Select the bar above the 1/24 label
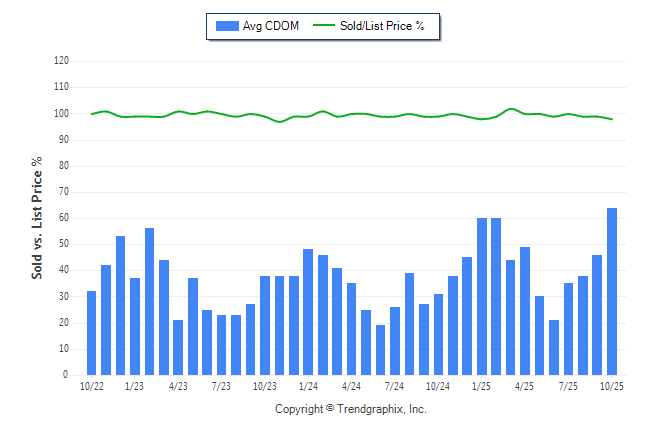This screenshot has width=646, height=434. [x=308, y=312]
